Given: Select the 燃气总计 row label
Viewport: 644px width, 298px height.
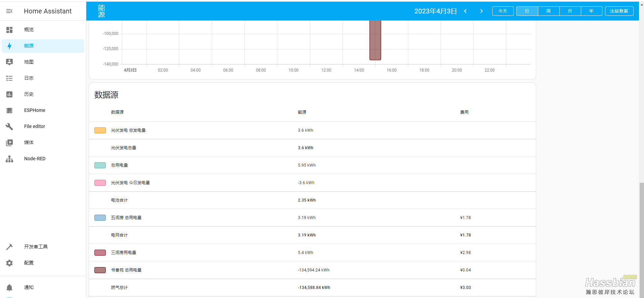Looking at the screenshot, I should coord(120,288).
